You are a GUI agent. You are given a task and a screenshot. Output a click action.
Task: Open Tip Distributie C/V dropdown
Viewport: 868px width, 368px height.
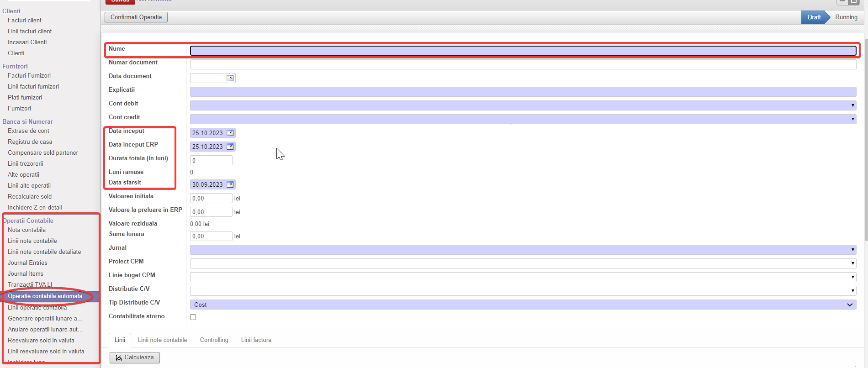click(x=849, y=305)
